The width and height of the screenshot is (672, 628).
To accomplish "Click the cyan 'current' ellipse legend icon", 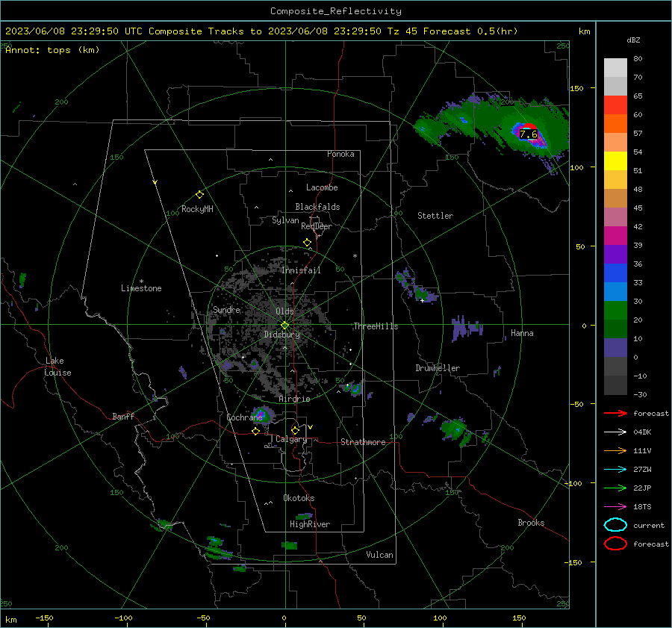I will tap(615, 525).
